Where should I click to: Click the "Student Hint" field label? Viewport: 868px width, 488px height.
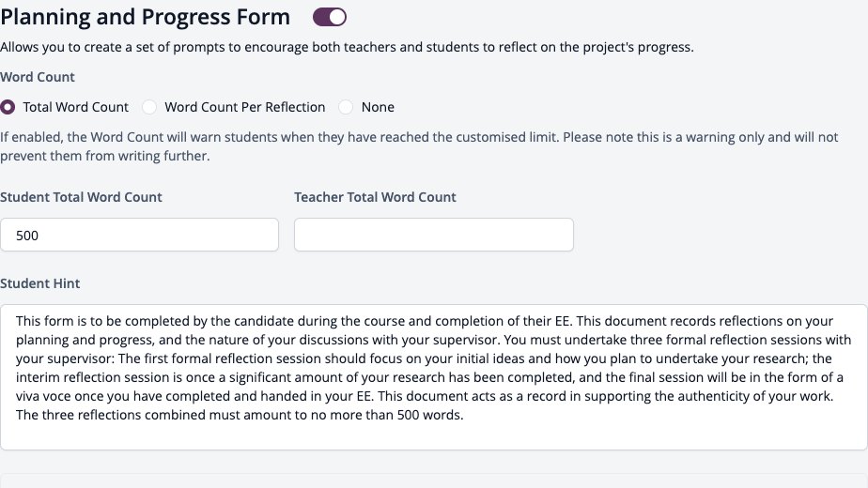39,283
